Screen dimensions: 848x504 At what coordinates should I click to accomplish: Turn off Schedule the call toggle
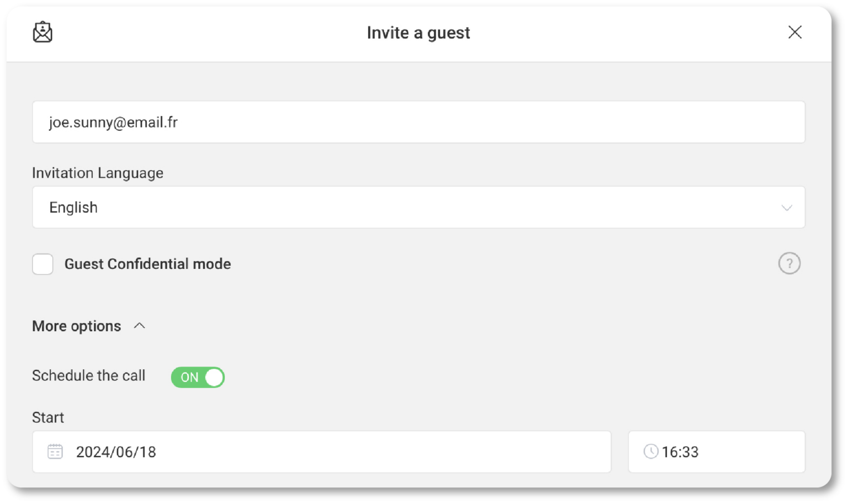[198, 378]
